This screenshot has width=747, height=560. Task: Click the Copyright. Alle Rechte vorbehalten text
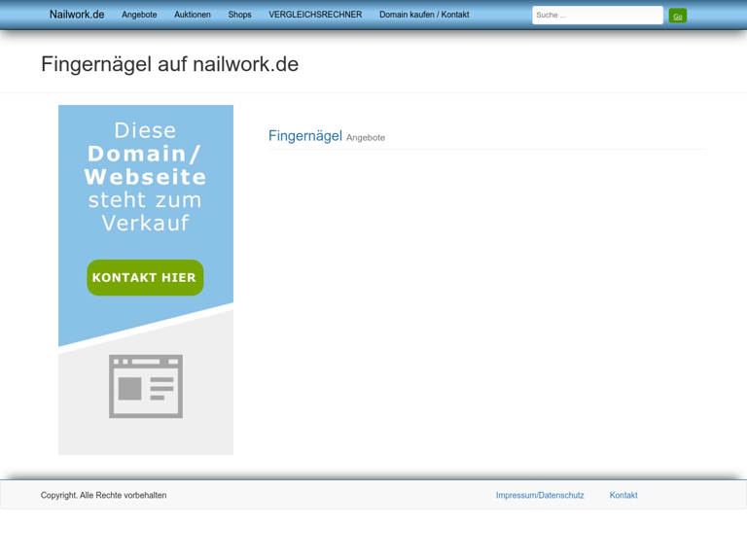coord(103,495)
